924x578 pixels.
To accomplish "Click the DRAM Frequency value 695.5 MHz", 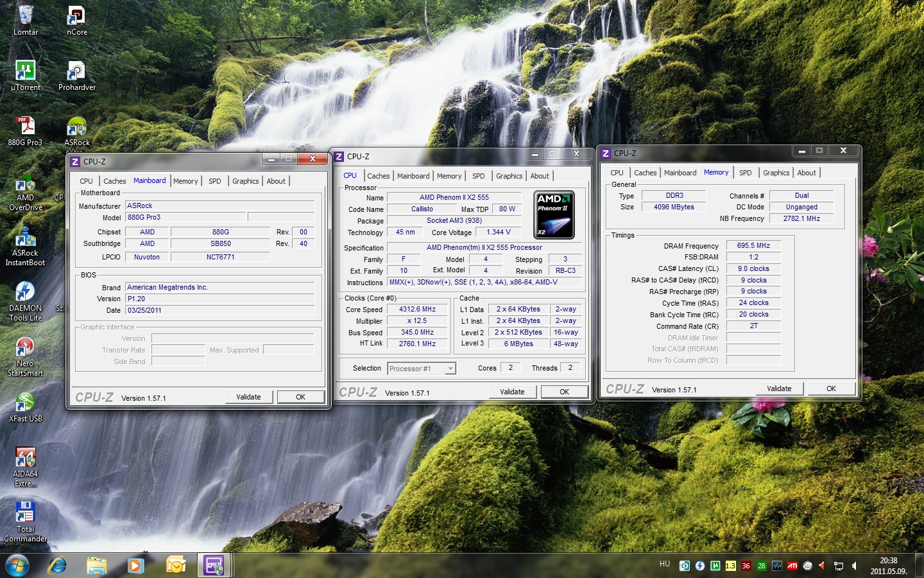I will click(x=753, y=246).
